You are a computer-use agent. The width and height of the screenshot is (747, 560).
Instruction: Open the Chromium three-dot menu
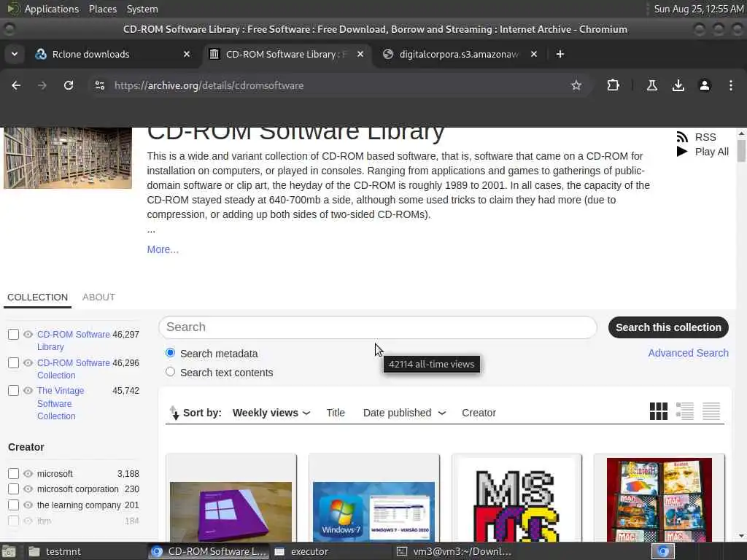(731, 85)
